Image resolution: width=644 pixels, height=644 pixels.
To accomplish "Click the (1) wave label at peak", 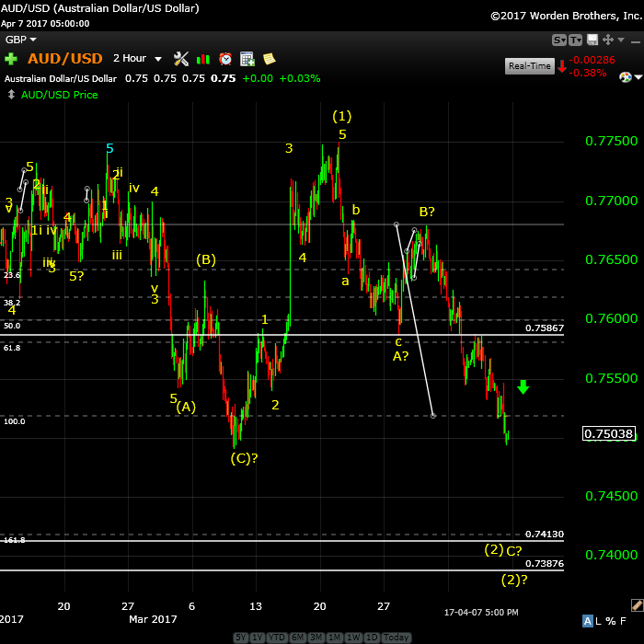I will point(341,116).
